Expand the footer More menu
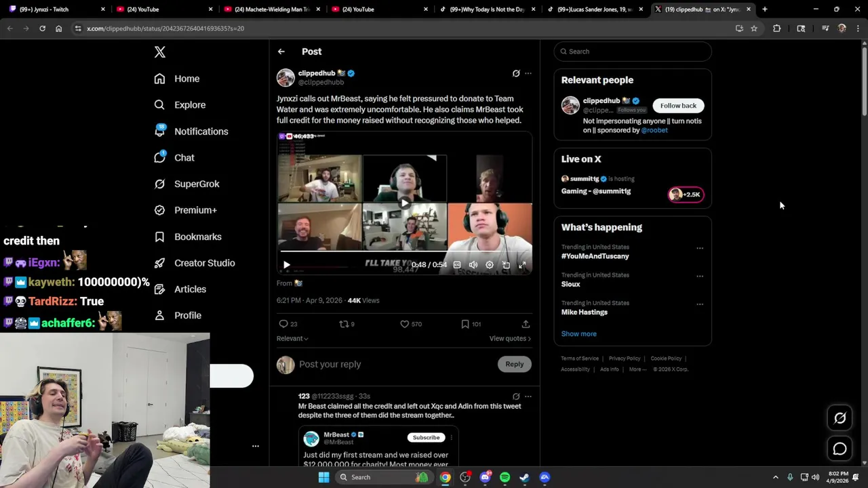Viewport: 868px width, 488px height. click(x=637, y=369)
